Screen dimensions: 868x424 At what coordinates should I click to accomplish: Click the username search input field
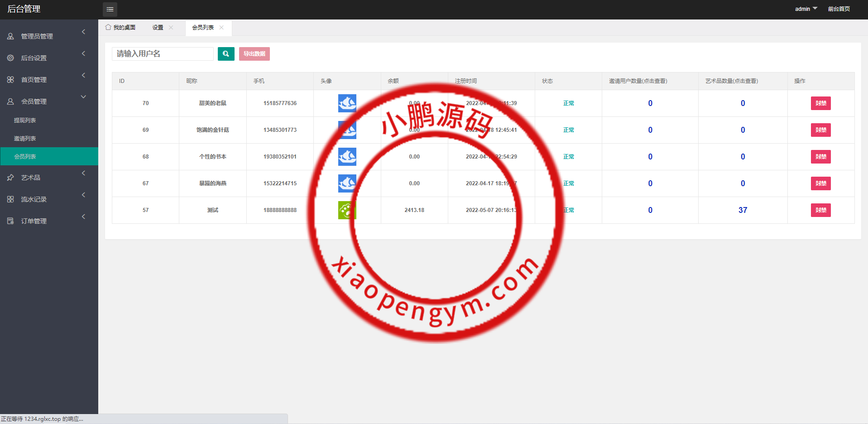coord(163,54)
